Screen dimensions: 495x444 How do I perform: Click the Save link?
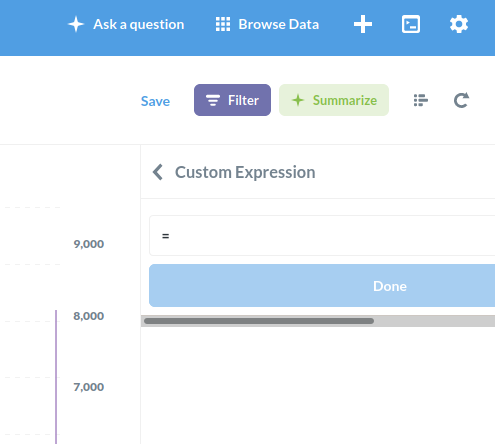point(155,101)
